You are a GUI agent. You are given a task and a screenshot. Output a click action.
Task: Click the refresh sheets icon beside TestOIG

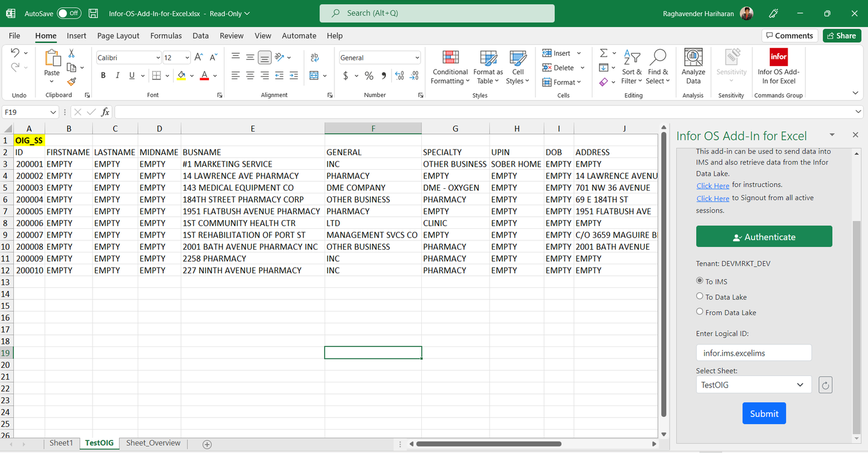click(826, 385)
